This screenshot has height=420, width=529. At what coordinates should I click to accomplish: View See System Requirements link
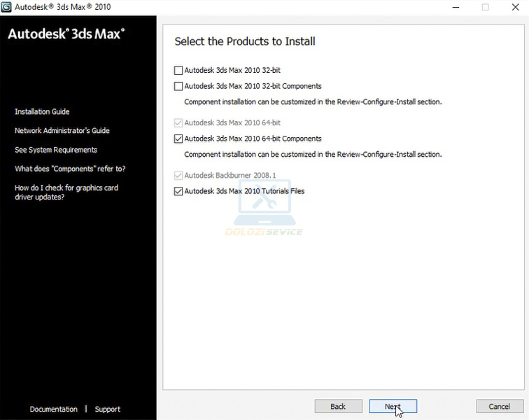56,150
